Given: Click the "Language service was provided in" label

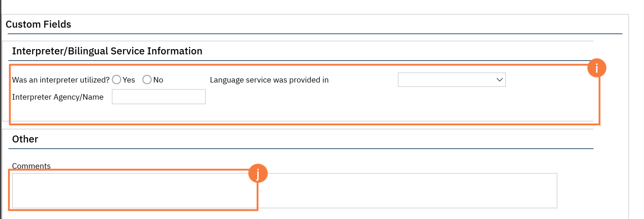Looking at the screenshot, I should [x=269, y=80].
